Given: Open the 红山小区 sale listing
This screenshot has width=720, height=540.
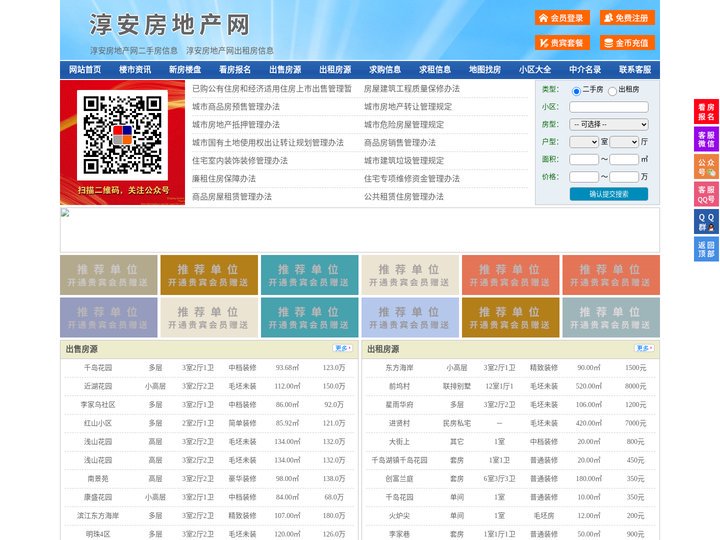Looking at the screenshot, I should [x=98, y=423].
